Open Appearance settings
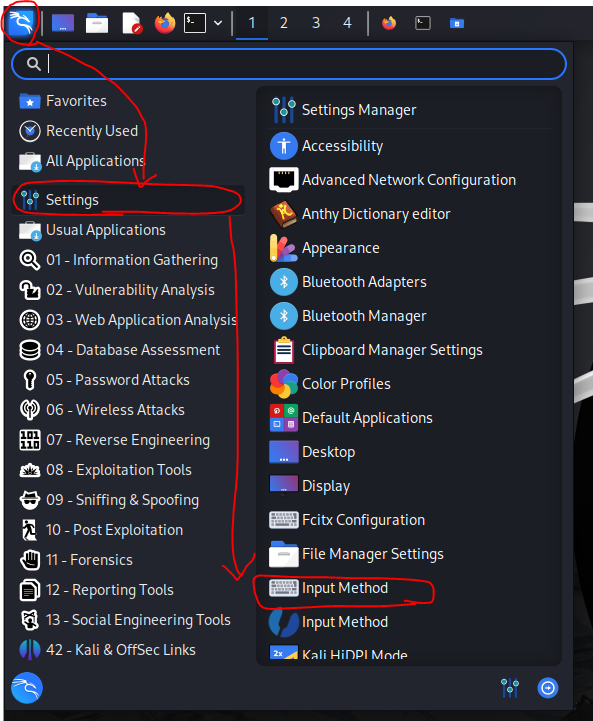Viewport: 593px width, 721px height. 409,248
